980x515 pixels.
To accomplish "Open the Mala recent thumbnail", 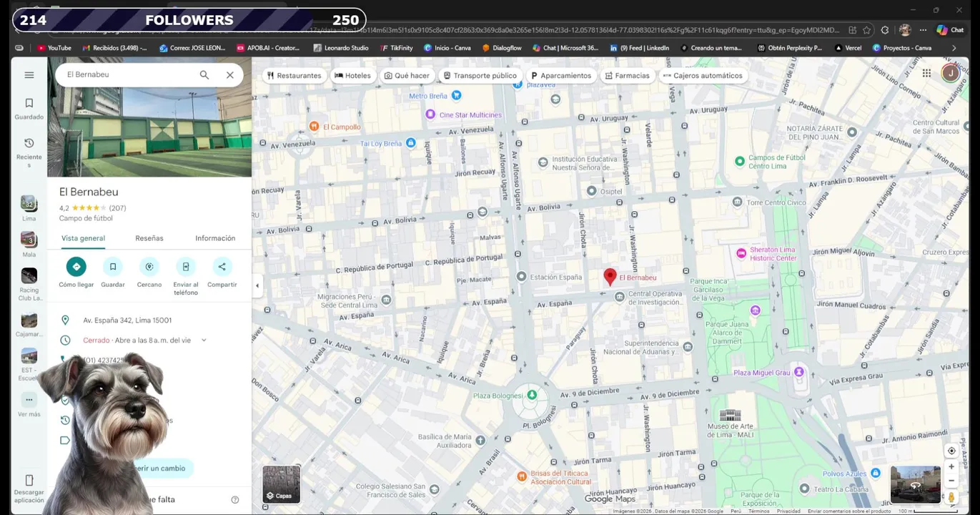I will [x=29, y=239].
